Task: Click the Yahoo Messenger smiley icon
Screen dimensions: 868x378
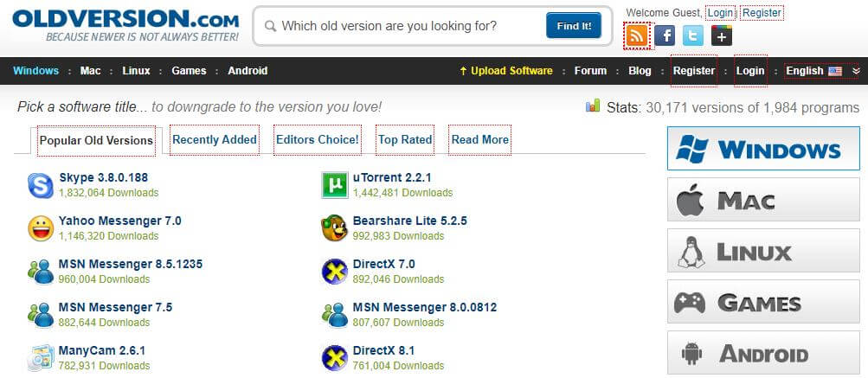Action: (x=41, y=228)
